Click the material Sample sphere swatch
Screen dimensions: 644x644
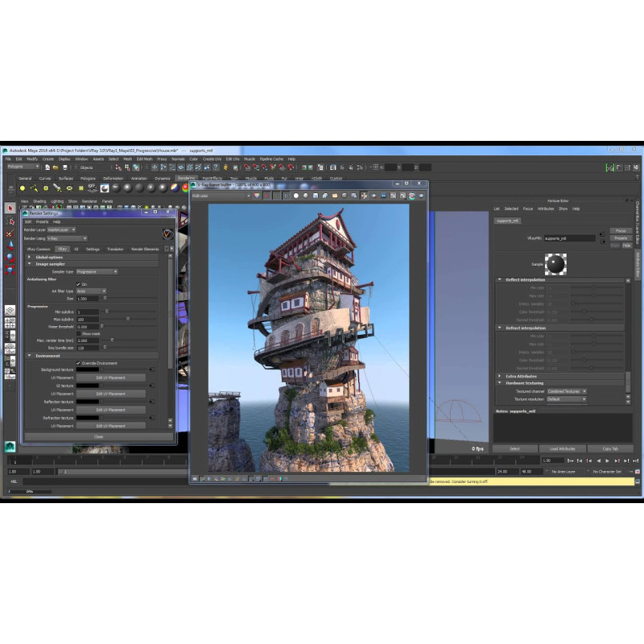coord(555,264)
